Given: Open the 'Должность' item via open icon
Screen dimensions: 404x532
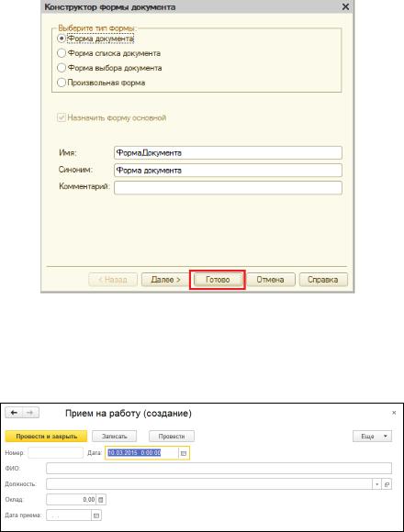Looking at the screenshot, I should pyautogui.click(x=387, y=484).
